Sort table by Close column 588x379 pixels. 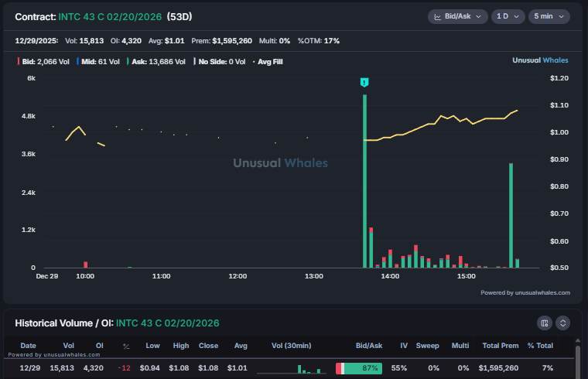click(x=208, y=346)
